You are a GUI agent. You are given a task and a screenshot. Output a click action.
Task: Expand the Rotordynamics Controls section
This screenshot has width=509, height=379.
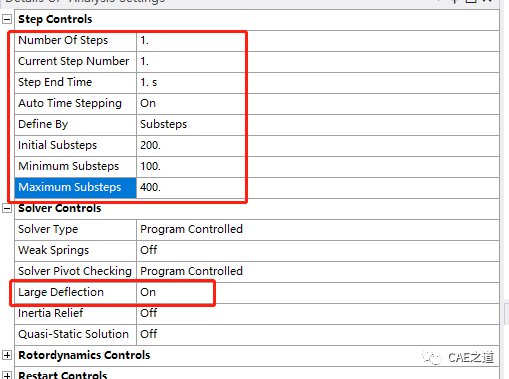click(7, 355)
